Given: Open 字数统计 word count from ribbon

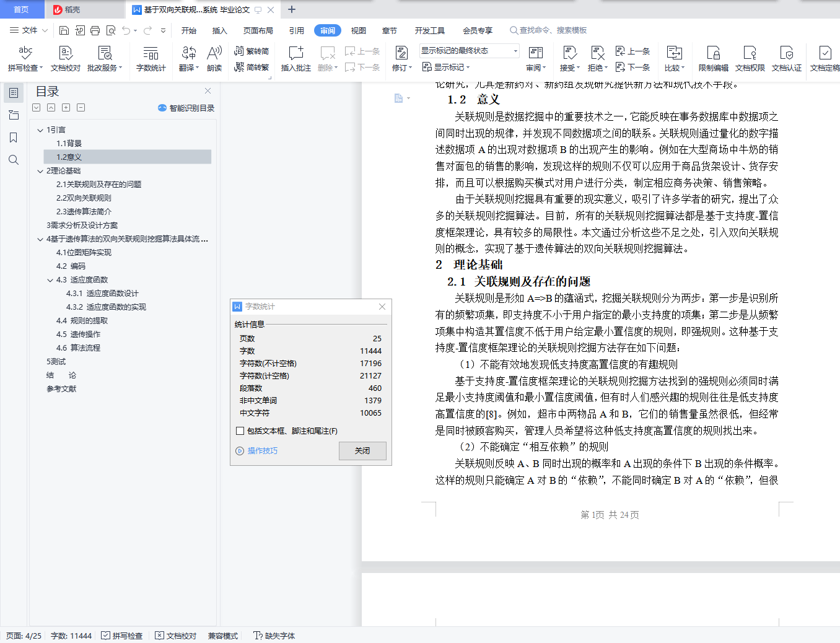Looking at the screenshot, I should tap(151, 59).
